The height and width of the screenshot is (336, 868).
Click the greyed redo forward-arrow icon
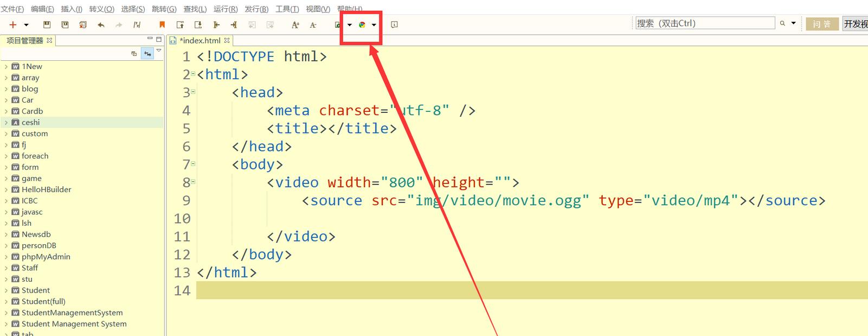(x=119, y=24)
